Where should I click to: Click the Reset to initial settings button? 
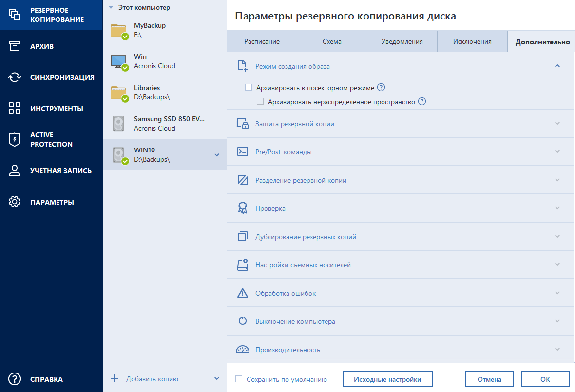click(x=387, y=379)
